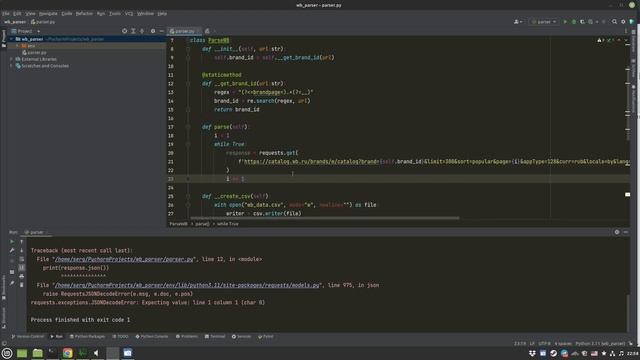
Task: Open the wb_parser/parser.py traceback link
Action: (124, 260)
